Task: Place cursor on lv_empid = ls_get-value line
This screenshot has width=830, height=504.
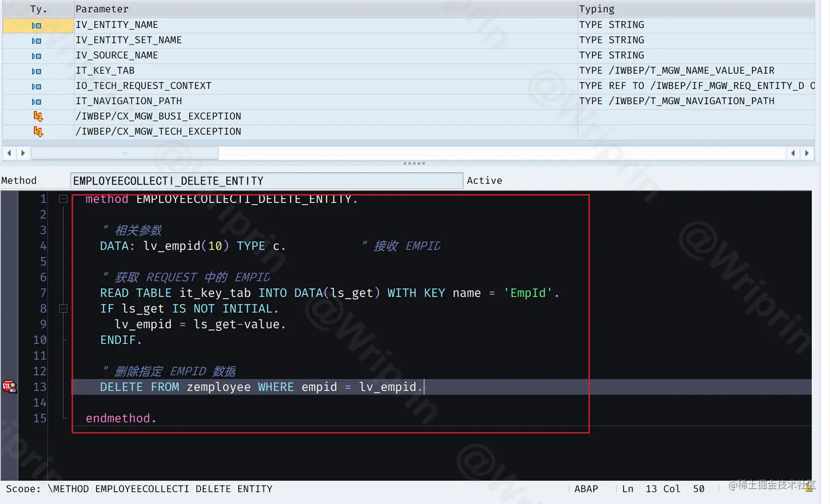Action: (x=200, y=324)
